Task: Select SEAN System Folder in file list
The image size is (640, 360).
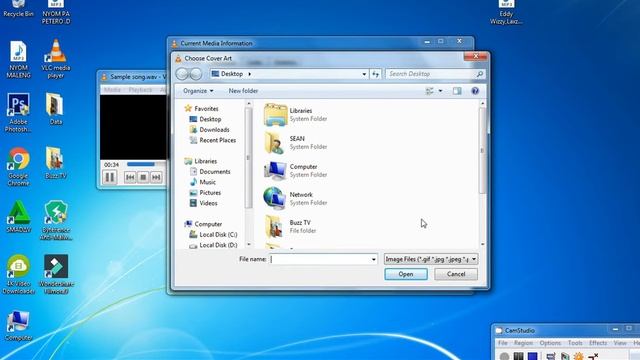Action: click(x=296, y=142)
